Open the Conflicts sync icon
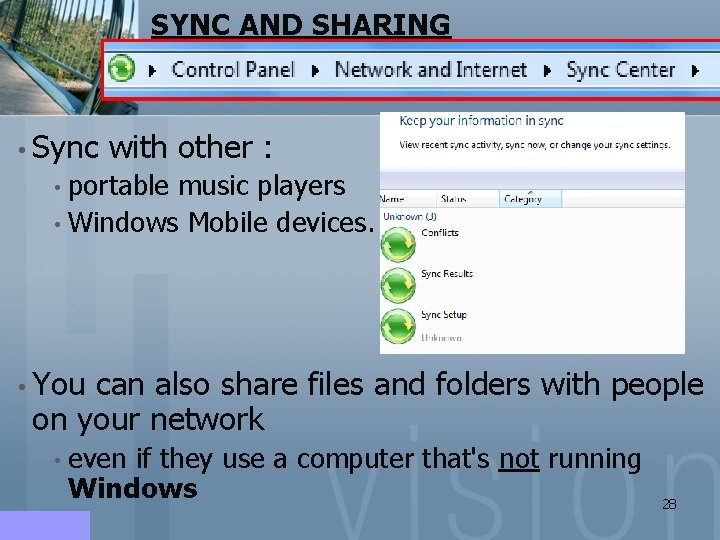This screenshot has height=540, width=720. click(398, 244)
